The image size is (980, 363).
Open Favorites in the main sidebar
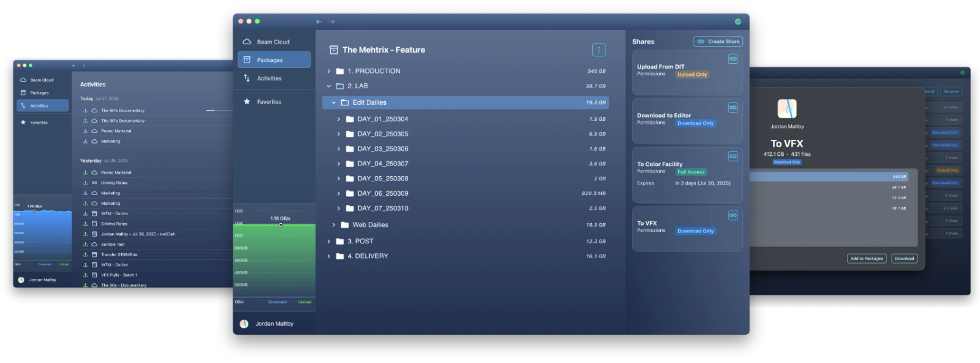tap(269, 102)
